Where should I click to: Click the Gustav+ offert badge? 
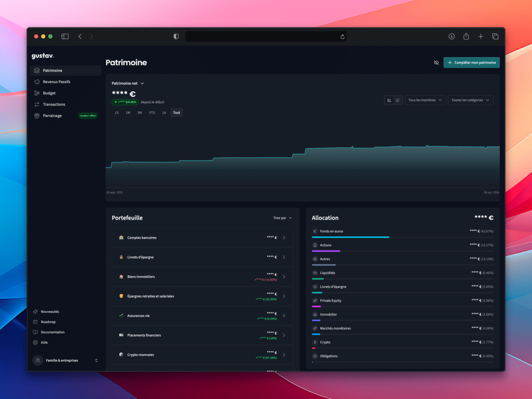tap(88, 116)
